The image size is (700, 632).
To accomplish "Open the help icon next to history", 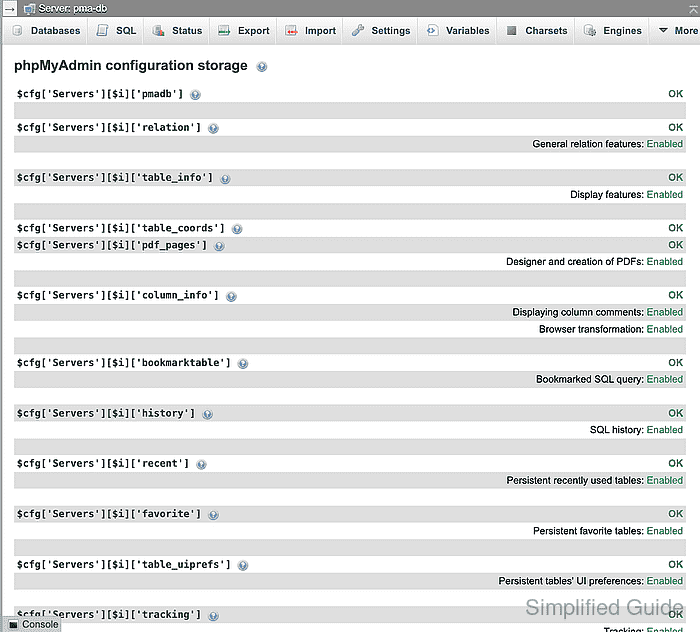I will (x=208, y=414).
